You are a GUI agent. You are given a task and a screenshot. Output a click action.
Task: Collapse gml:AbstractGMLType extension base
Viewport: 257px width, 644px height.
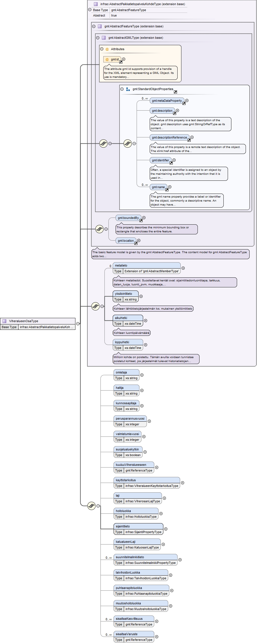pos(98,38)
